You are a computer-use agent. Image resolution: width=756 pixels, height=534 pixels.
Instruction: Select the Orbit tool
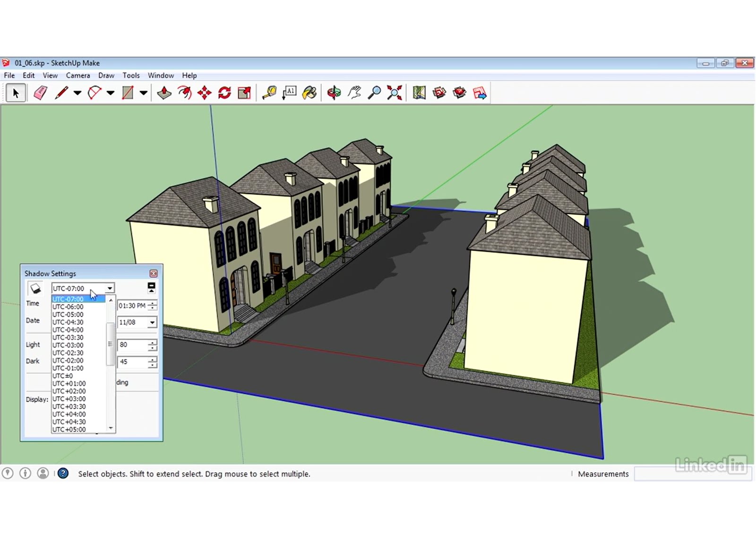point(334,93)
